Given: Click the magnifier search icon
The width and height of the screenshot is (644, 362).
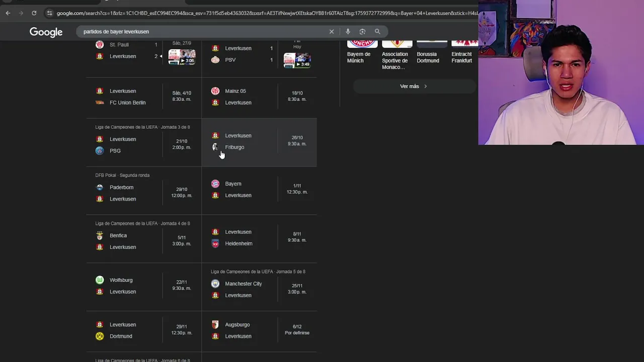Looking at the screenshot, I should [377, 32].
